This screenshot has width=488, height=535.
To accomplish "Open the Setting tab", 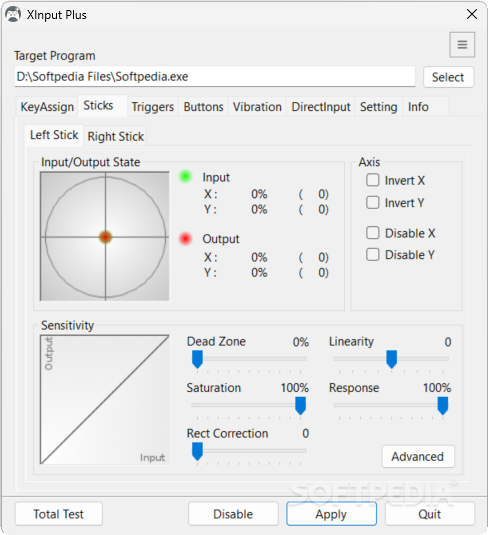I will pyautogui.click(x=378, y=107).
